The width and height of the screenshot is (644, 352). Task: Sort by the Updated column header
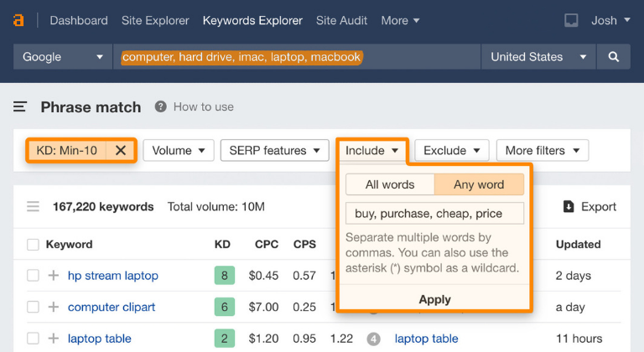[579, 245]
